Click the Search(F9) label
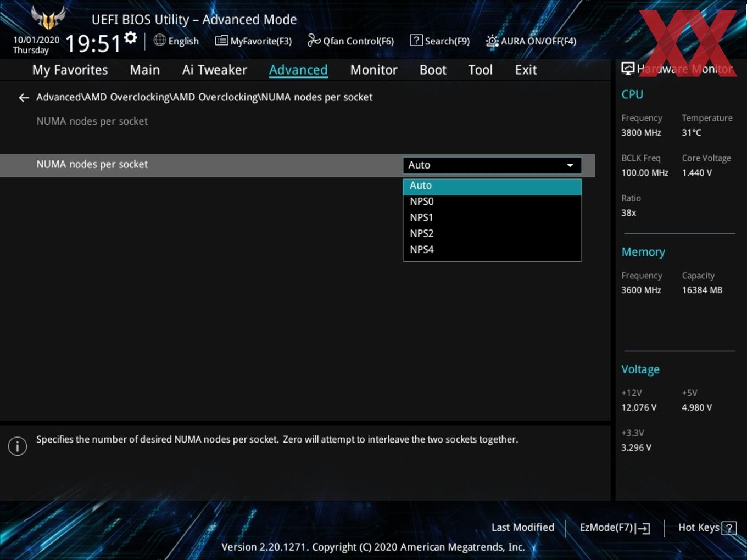This screenshot has width=747, height=560. (x=447, y=41)
